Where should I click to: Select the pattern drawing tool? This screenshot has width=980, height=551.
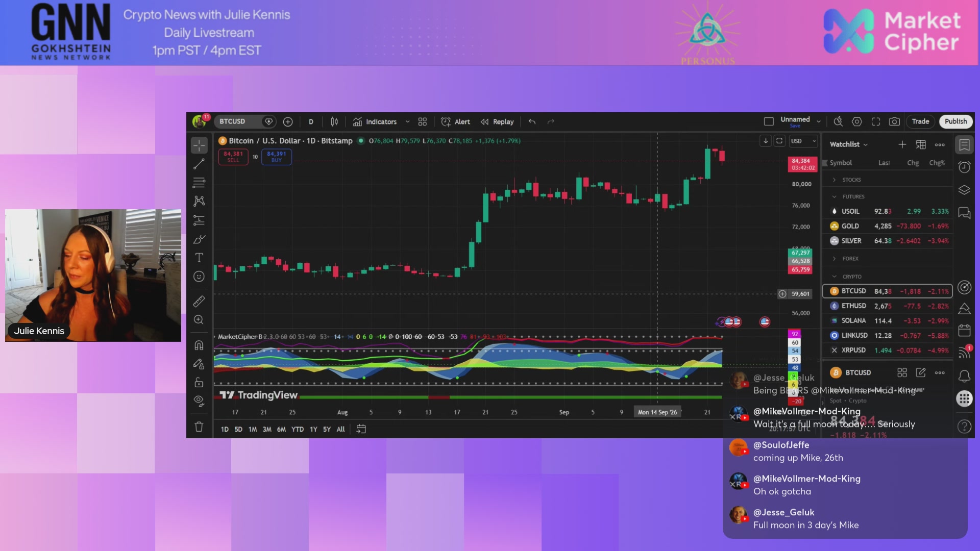[199, 201]
